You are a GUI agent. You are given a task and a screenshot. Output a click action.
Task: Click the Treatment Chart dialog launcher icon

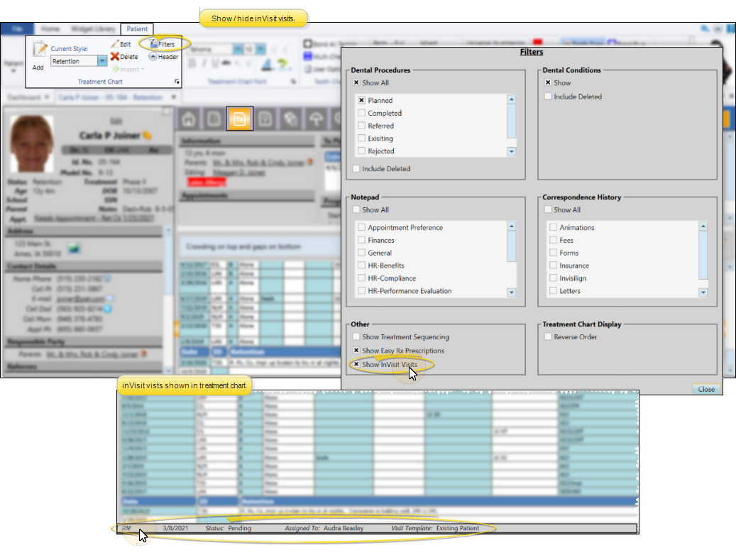177,82
